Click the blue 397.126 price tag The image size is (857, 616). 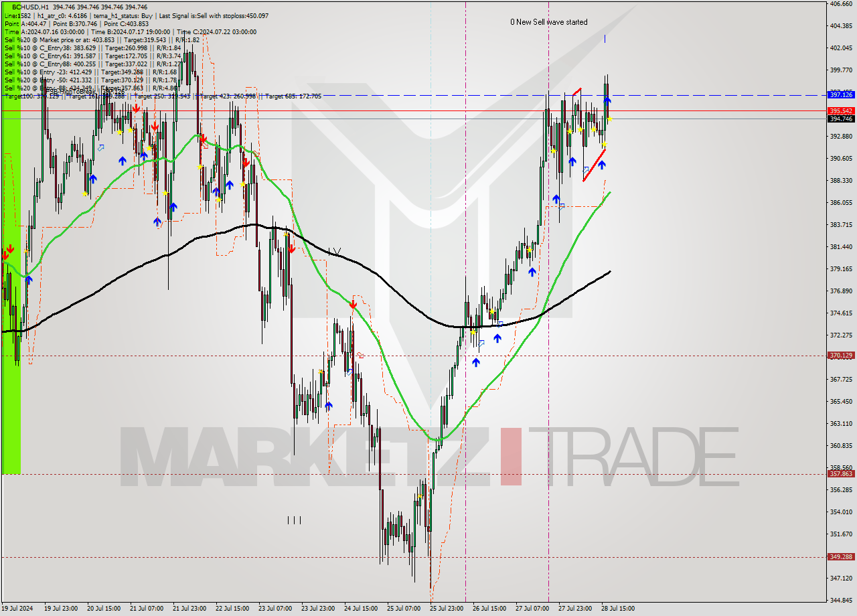click(x=840, y=95)
